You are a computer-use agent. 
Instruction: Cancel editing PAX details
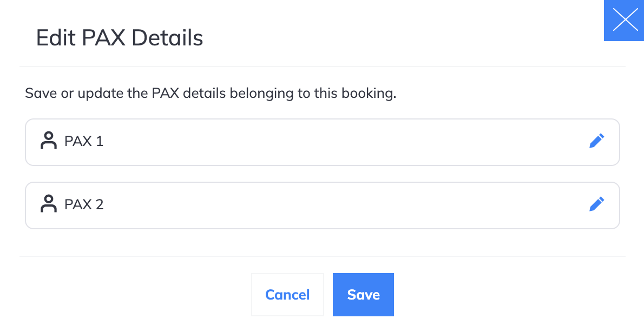pos(287,295)
